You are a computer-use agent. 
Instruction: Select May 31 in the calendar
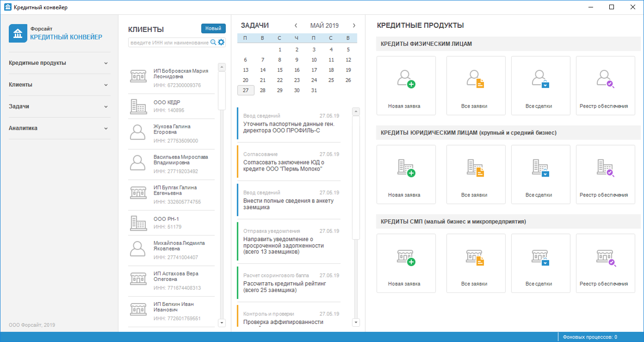tap(314, 90)
